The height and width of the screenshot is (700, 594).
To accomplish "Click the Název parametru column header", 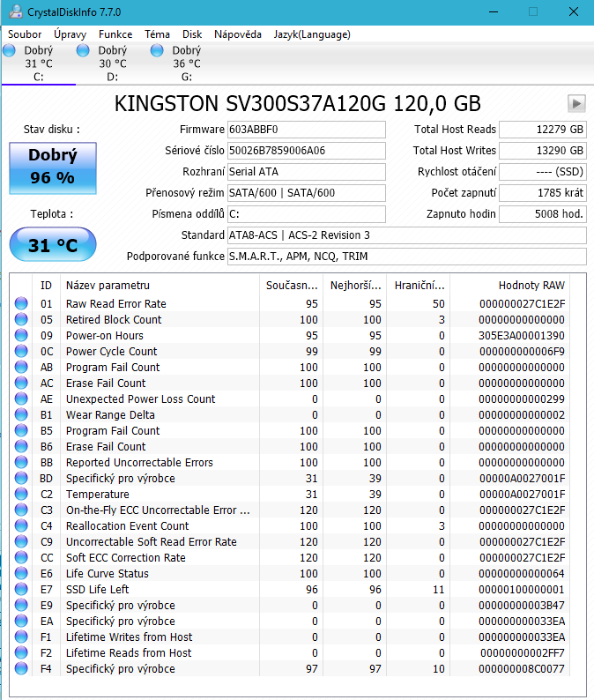I will click(x=160, y=286).
